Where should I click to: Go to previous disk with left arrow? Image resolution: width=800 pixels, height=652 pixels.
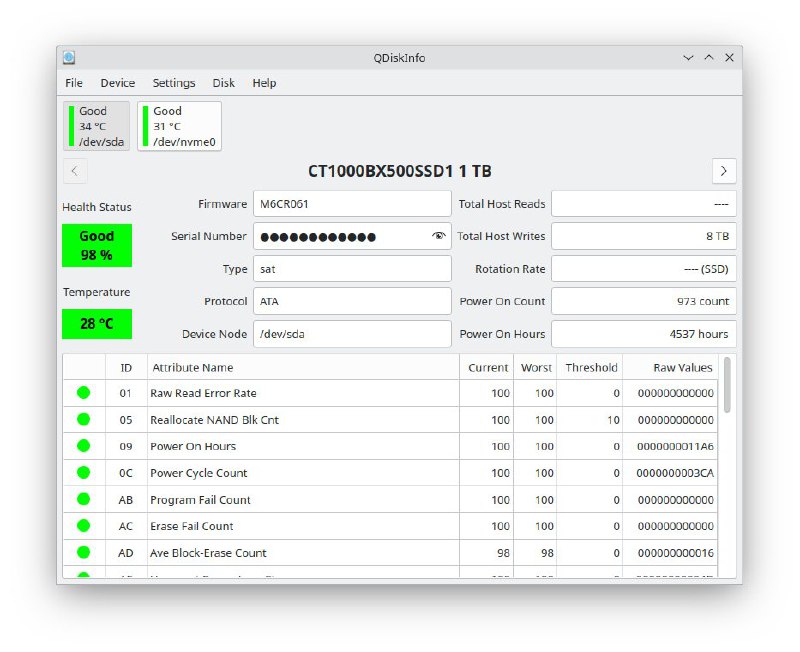point(75,171)
